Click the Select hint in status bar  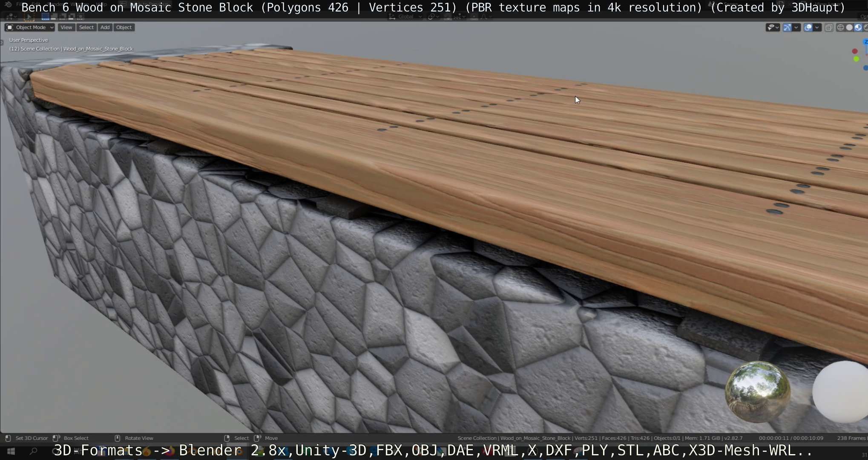[237, 438]
